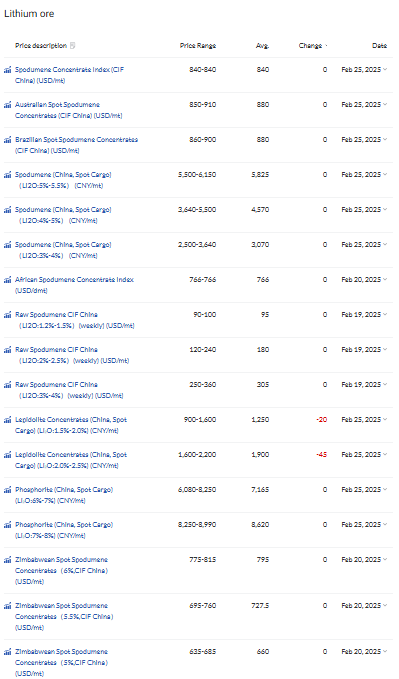This screenshot has height=679, width=399.
Task: Open chart icon for Spodumene Li2O 4%-5% row
Action: (7, 210)
